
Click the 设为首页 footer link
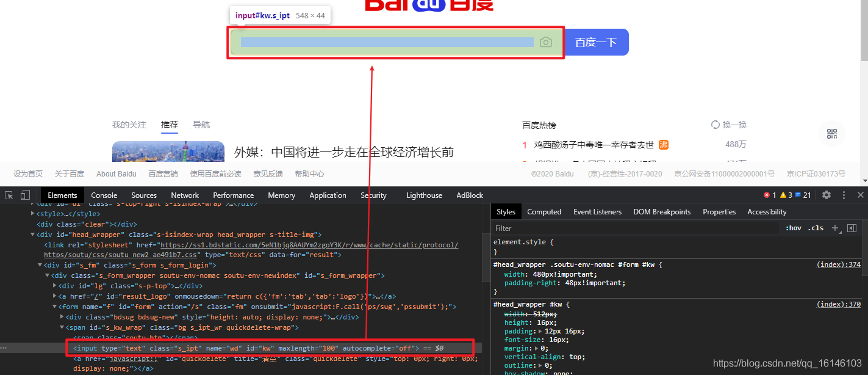pos(28,174)
